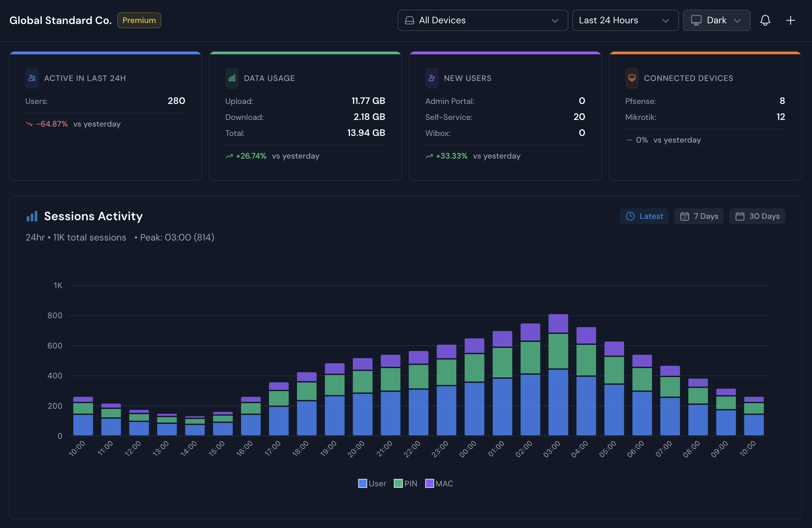The height and width of the screenshot is (528, 812).
Task: Click the All Devices drive icon
Action: click(409, 20)
